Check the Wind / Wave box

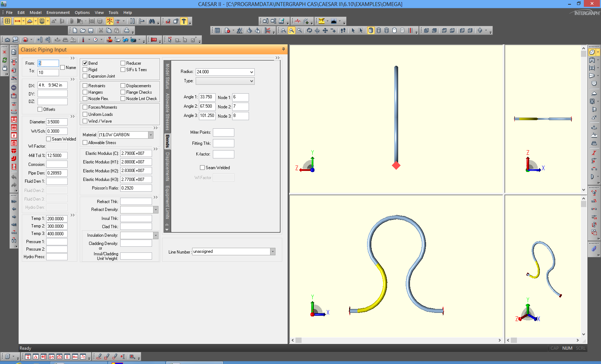[x=85, y=121]
